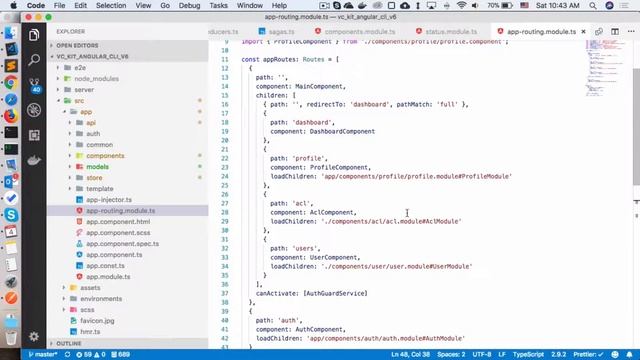This screenshot has width=640, height=360.
Task: Open app.component.scss in the explorer
Action: [x=118, y=233]
